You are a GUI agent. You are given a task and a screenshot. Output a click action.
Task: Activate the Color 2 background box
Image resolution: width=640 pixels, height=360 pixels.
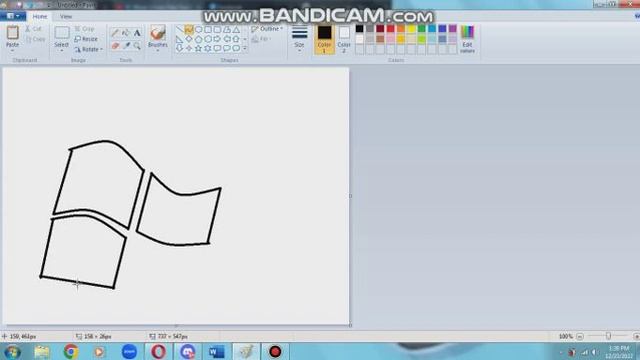tap(344, 39)
